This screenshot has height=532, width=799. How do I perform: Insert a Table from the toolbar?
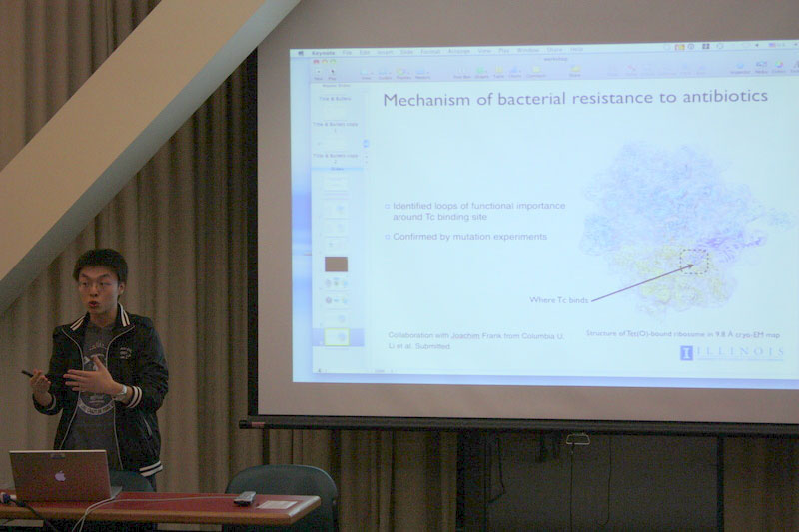tap(498, 72)
